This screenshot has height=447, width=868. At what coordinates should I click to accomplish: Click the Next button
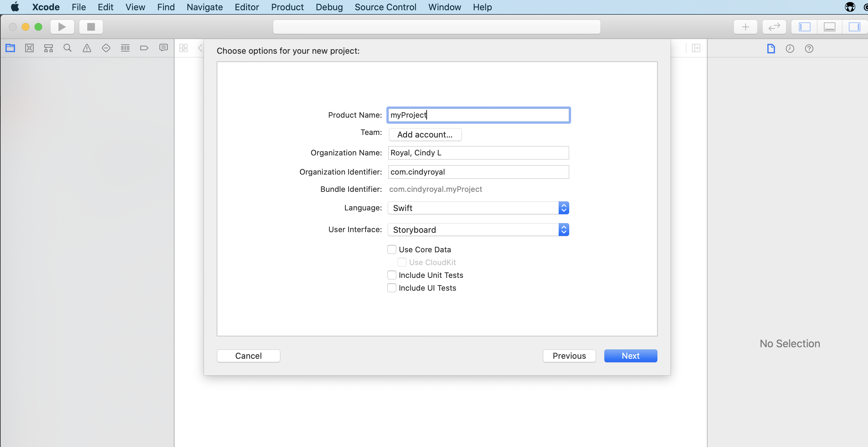(631, 356)
